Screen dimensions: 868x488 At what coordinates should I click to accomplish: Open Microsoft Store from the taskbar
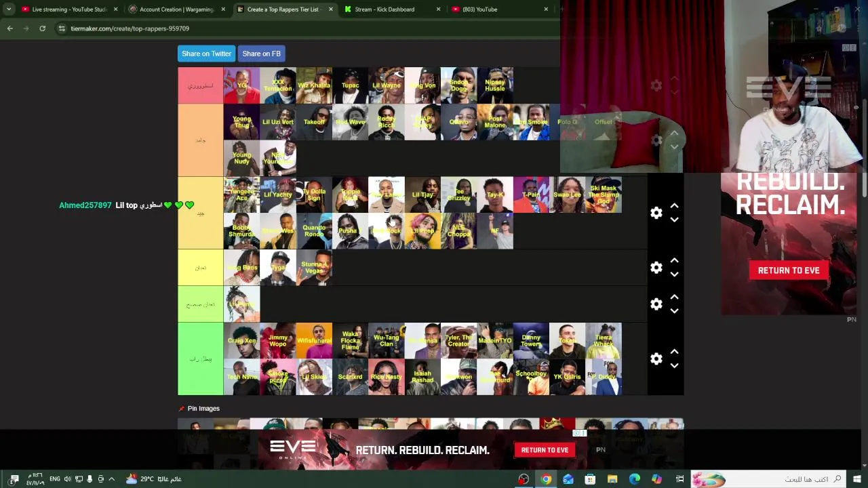click(590, 479)
